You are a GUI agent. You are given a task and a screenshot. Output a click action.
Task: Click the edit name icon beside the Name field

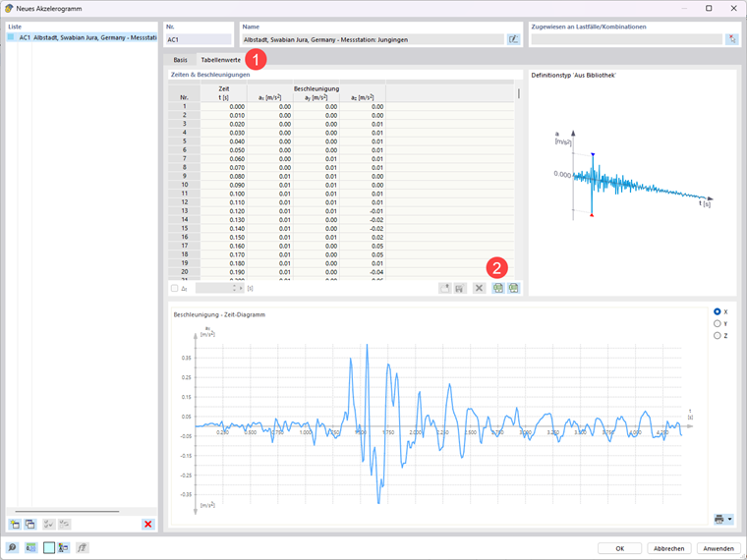pos(513,39)
